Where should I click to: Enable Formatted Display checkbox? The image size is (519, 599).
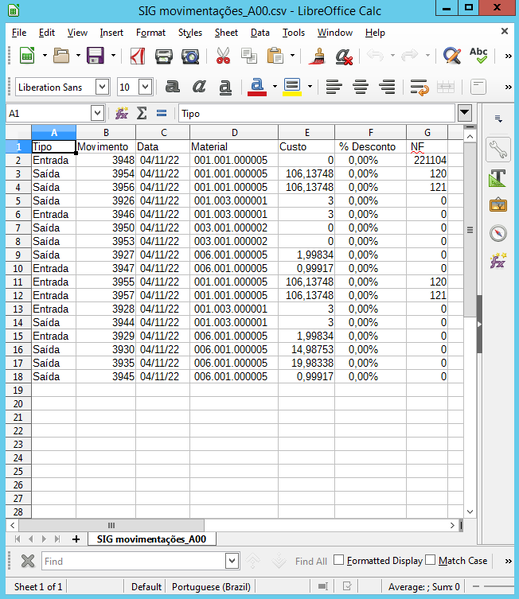[338, 560]
